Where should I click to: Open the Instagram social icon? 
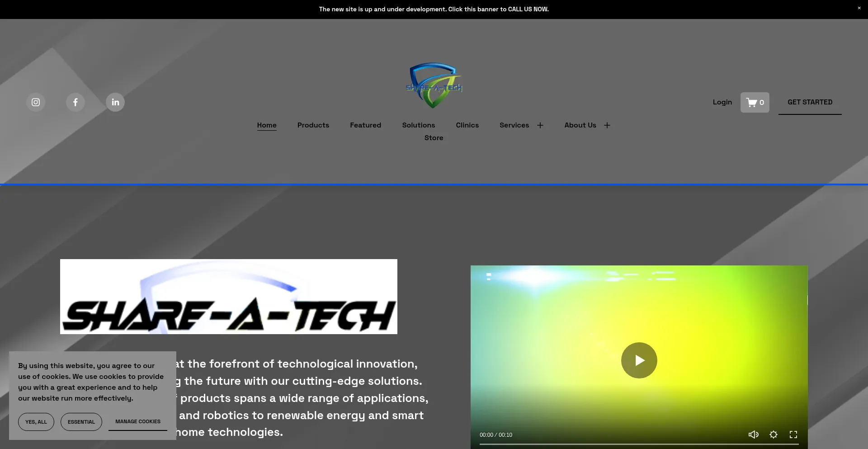coord(36,102)
